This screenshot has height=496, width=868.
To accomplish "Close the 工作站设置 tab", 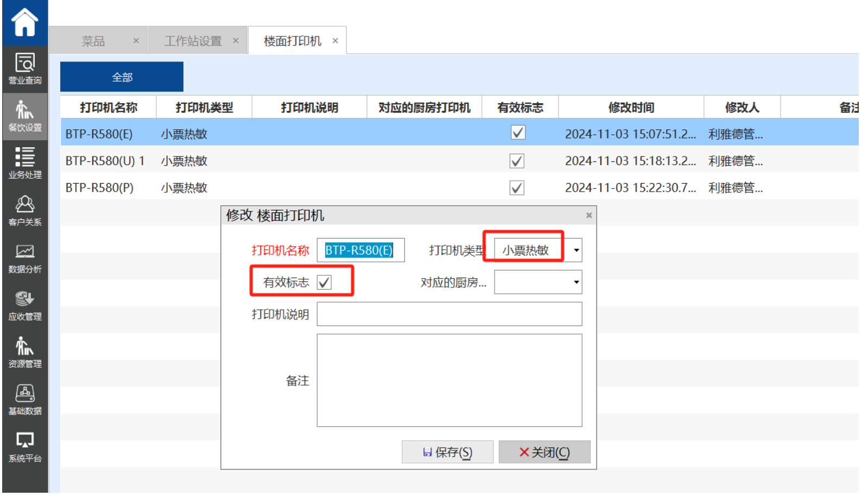I will point(236,41).
